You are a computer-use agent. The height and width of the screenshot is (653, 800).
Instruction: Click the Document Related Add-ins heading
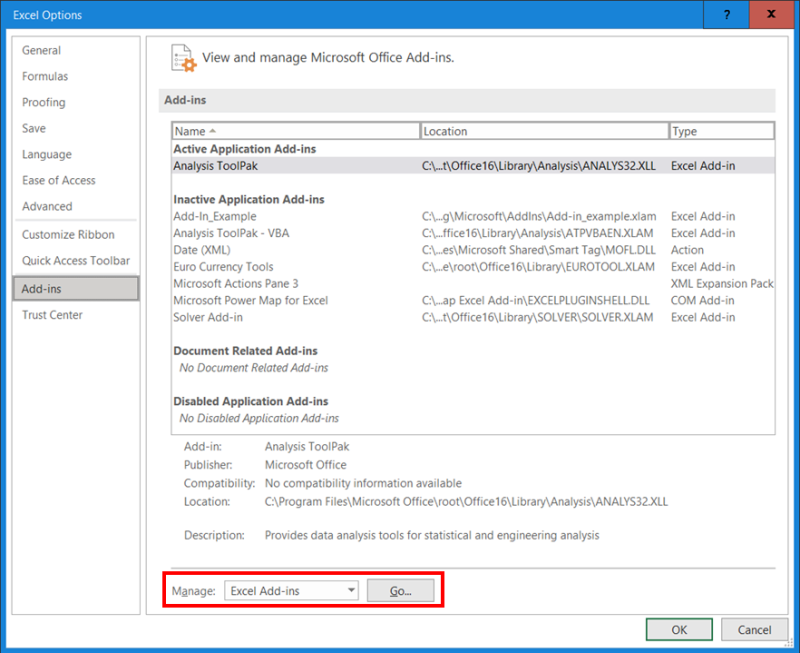pyautogui.click(x=245, y=351)
